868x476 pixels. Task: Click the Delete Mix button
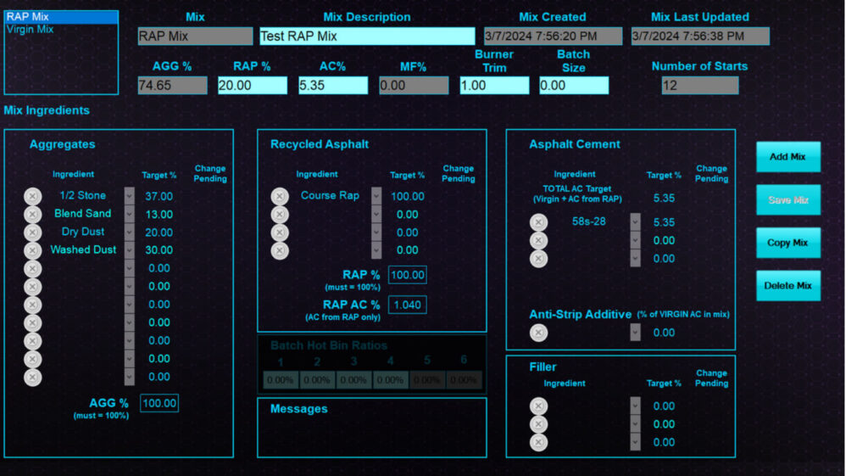(788, 286)
